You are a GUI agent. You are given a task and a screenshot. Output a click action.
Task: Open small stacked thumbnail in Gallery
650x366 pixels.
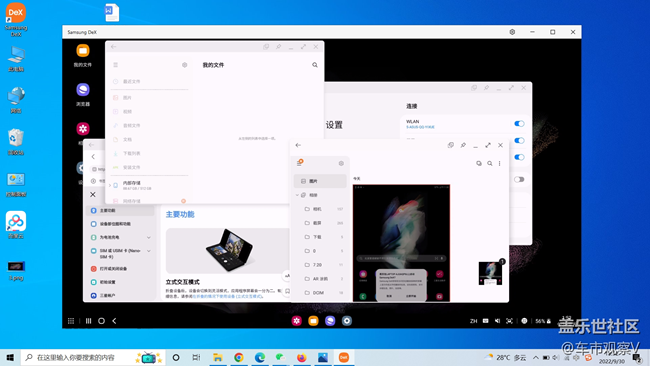[490, 273]
